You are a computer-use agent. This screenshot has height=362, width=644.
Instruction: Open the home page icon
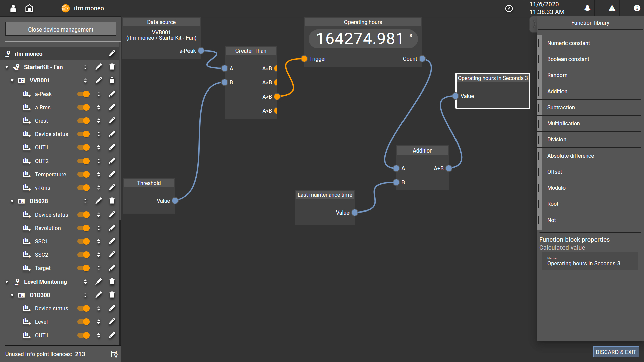point(29,8)
